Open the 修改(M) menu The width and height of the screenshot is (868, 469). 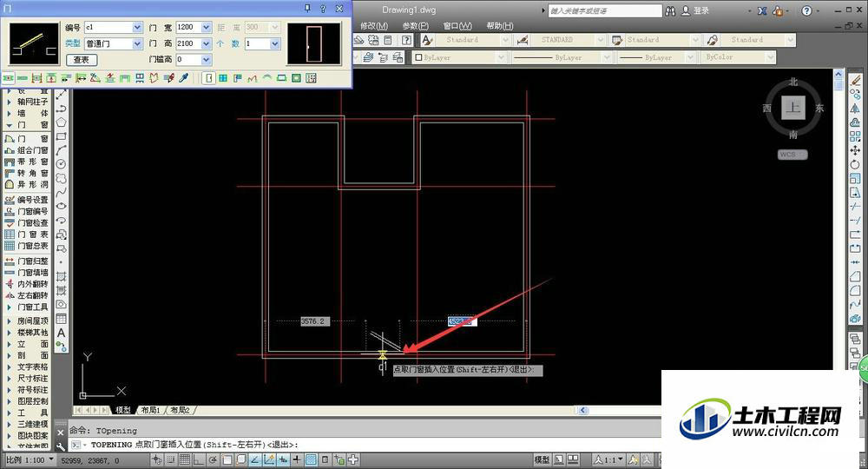pyautogui.click(x=374, y=25)
